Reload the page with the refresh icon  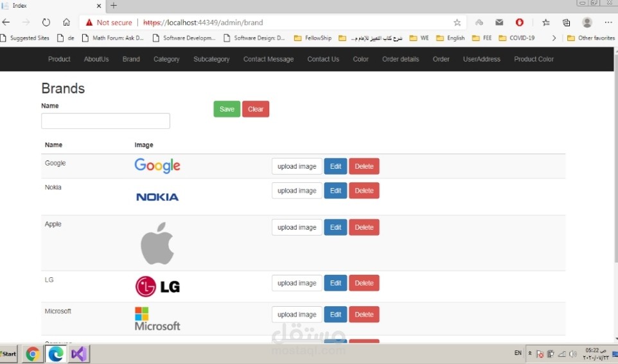pyautogui.click(x=46, y=22)
